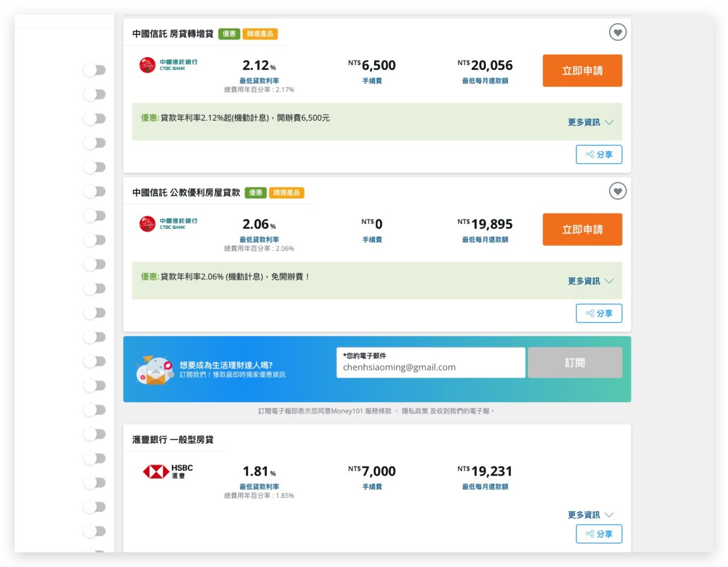Image resolution: width=728 pixels, height=567 pixels.
Task: Click the NT$7,000 手續費 amount
Action: click(x=372, y=471)
